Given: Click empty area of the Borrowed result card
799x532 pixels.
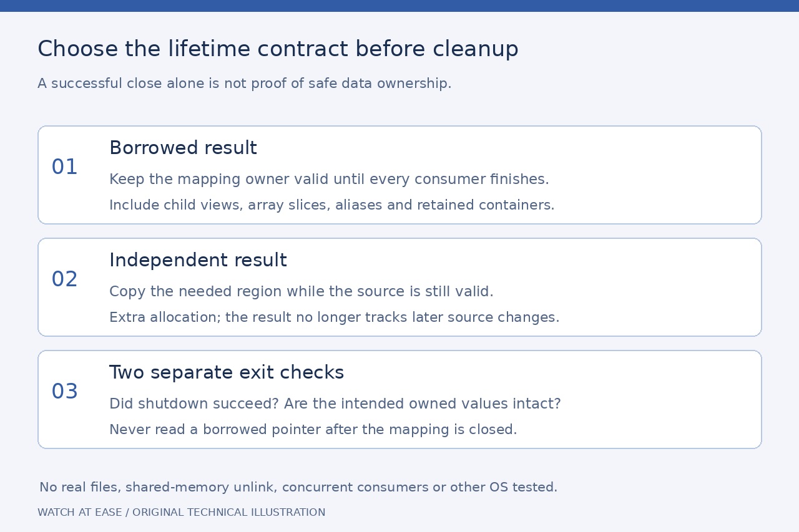Looking at the screenshot, I should click(655, 175).
